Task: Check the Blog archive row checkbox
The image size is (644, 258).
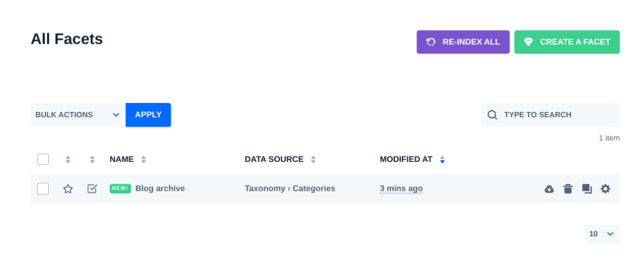Action: (x=43, y=189)
